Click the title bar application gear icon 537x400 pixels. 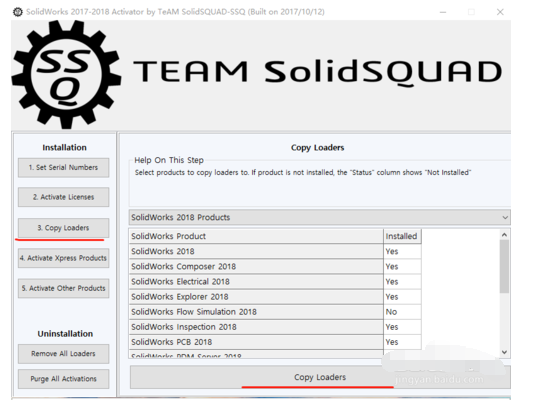[x=17, y=12]
